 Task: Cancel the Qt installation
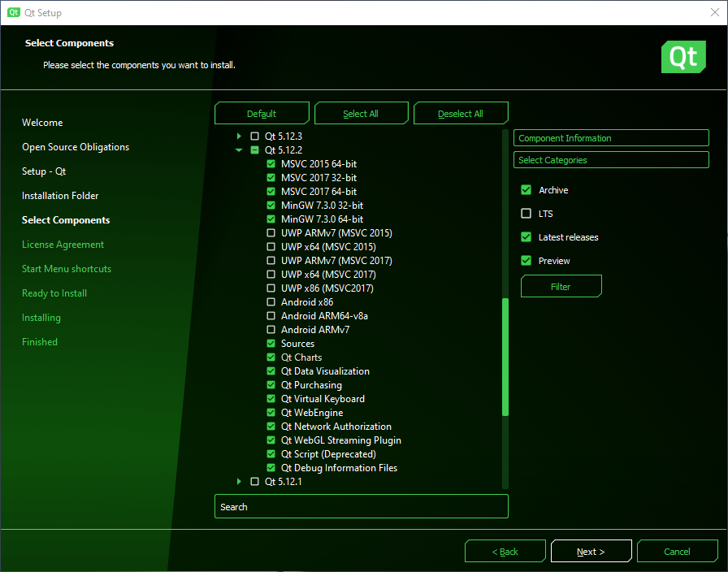[x=678, y=552]
